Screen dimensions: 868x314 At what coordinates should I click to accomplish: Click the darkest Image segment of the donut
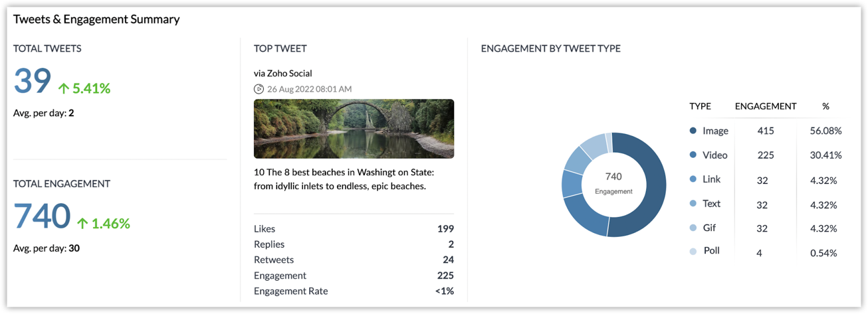pos(648,186)
